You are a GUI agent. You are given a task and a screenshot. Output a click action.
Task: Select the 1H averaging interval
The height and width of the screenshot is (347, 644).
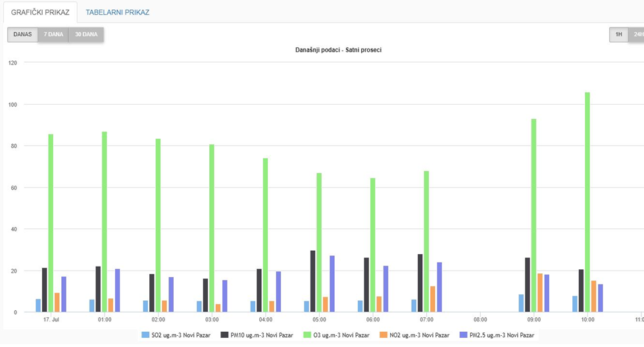[x=618, y=34]
